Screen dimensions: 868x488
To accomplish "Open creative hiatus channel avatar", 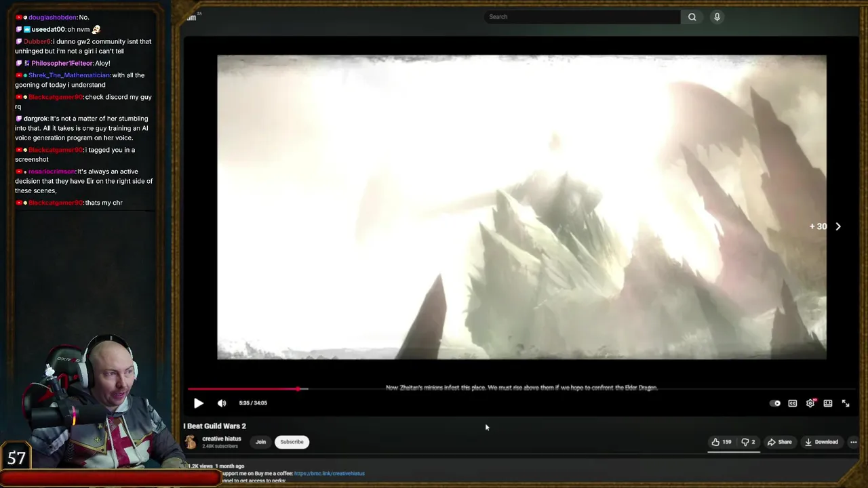I will [191, 442].
